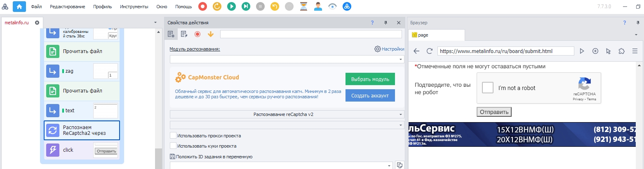Open the reCAPTCHA Terms link
Image resolution: width=644 pixels, height=169 pixels.
[x=592, y=99]
